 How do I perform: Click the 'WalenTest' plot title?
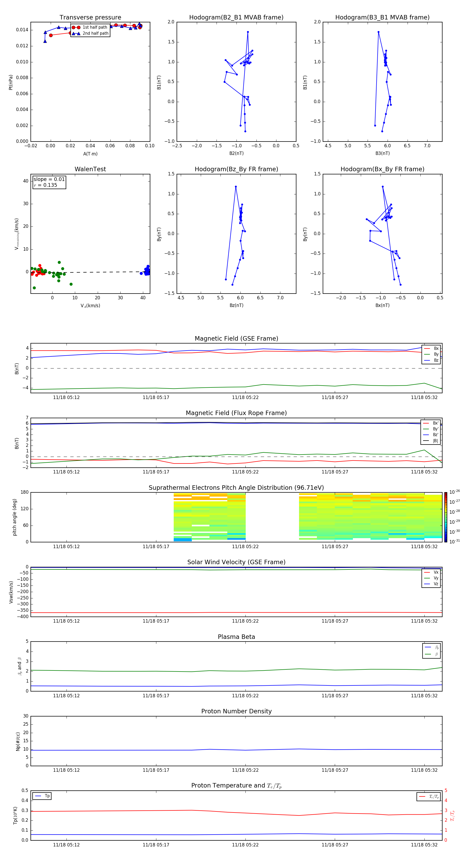click(90, 169)
